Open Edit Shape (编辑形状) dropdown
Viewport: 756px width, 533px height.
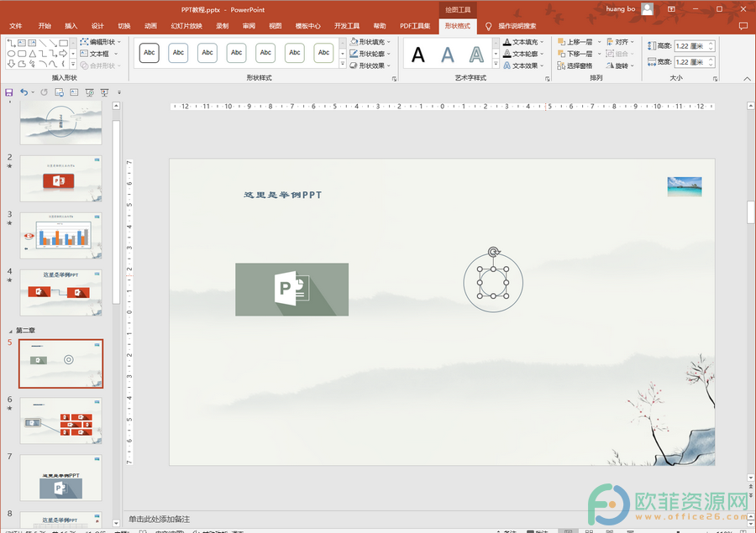point(101,42)
